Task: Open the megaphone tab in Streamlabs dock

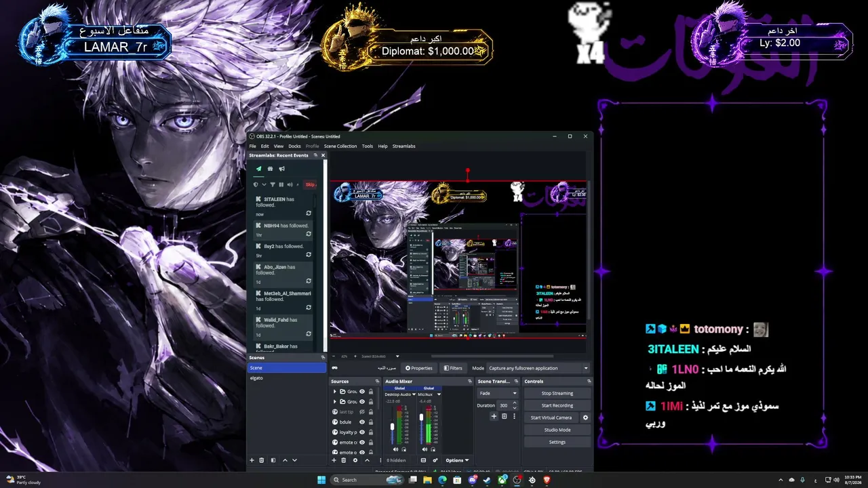Action: (x=281, y=169)
